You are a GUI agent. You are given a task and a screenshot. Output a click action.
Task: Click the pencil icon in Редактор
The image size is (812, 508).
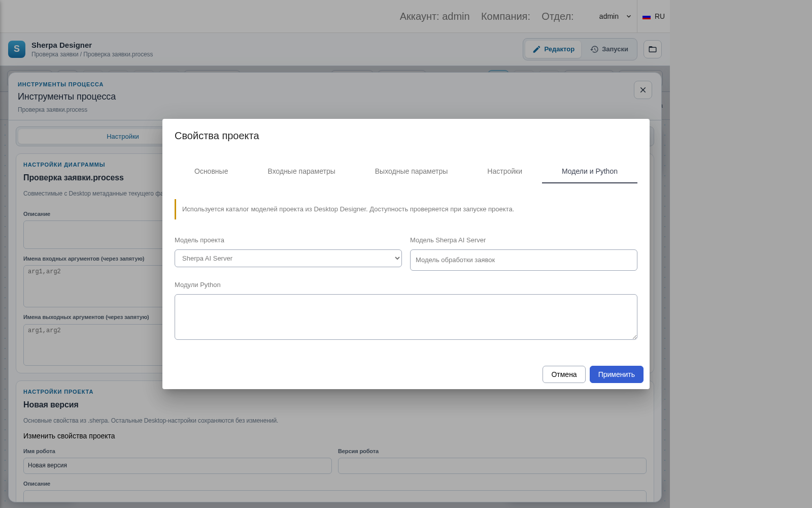coord(536,49)
